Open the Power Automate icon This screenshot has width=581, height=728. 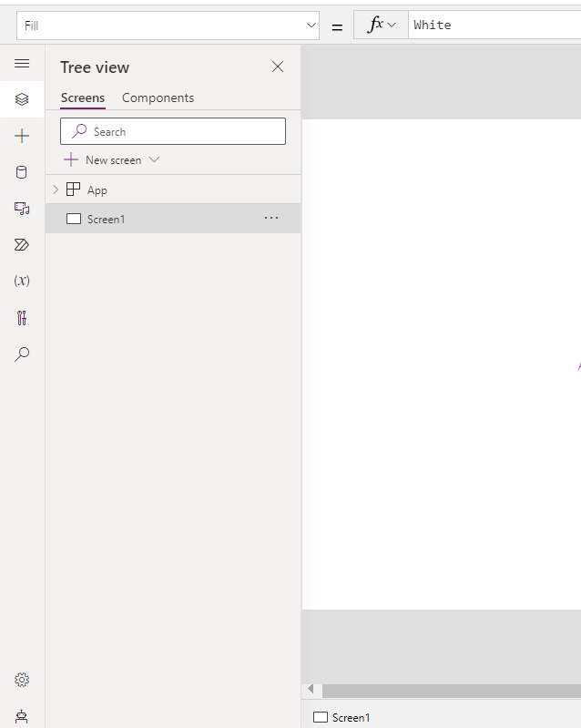coord(22,245)
